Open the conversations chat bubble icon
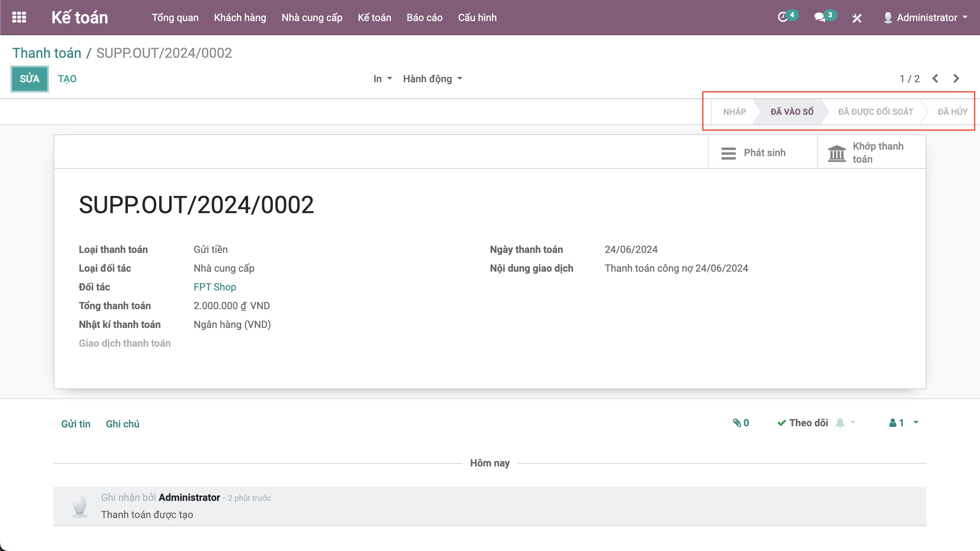980x551 pixels. [x=819, y=17]
